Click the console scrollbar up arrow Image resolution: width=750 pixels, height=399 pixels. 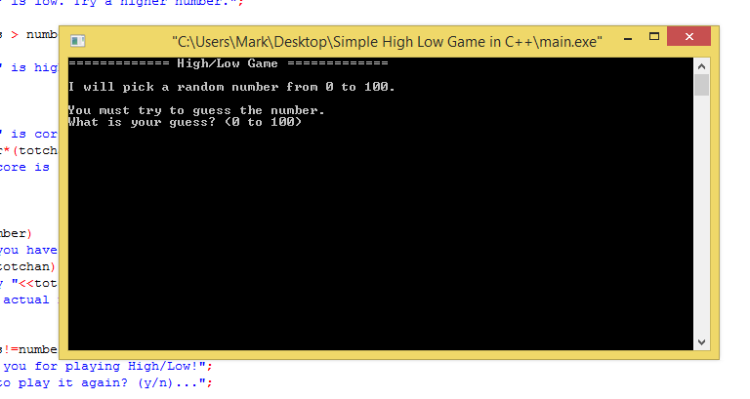click(x=701, y=66)
